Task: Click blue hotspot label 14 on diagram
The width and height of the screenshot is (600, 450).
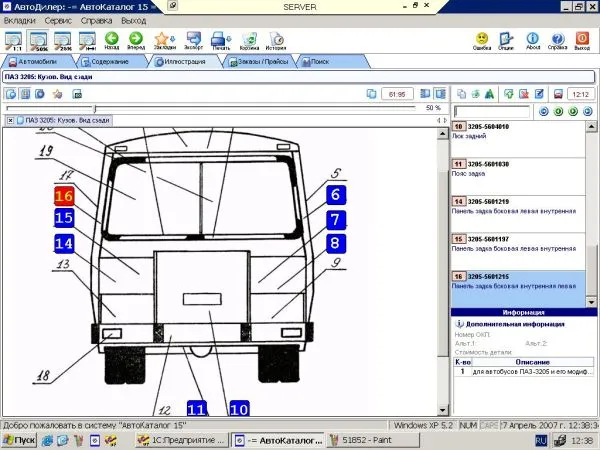Action: [64, 243]
